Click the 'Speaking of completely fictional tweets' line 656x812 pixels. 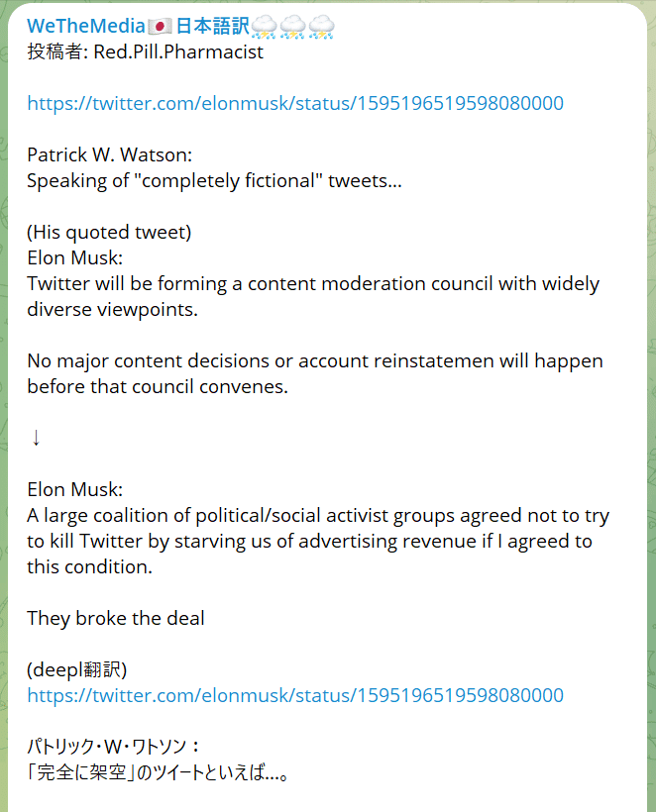click(x=214, y=181)
